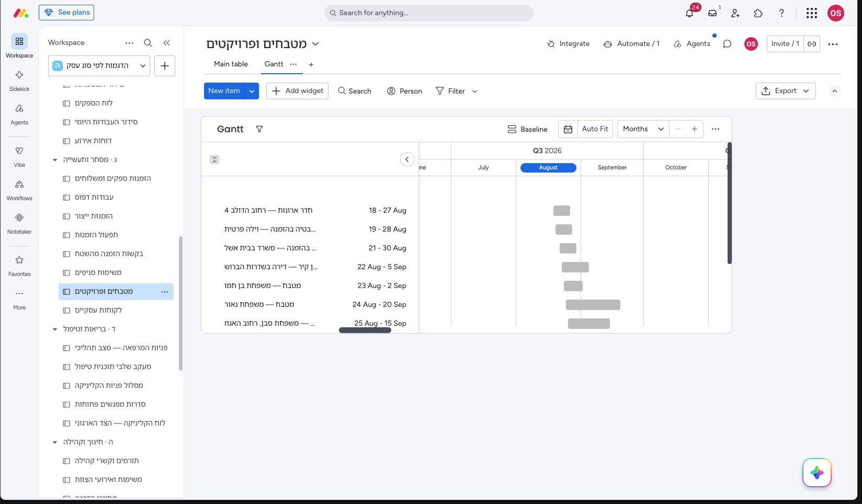Click the Gantt calendar today icon
The height and width of the screenshot is (504, 862).
568,129
